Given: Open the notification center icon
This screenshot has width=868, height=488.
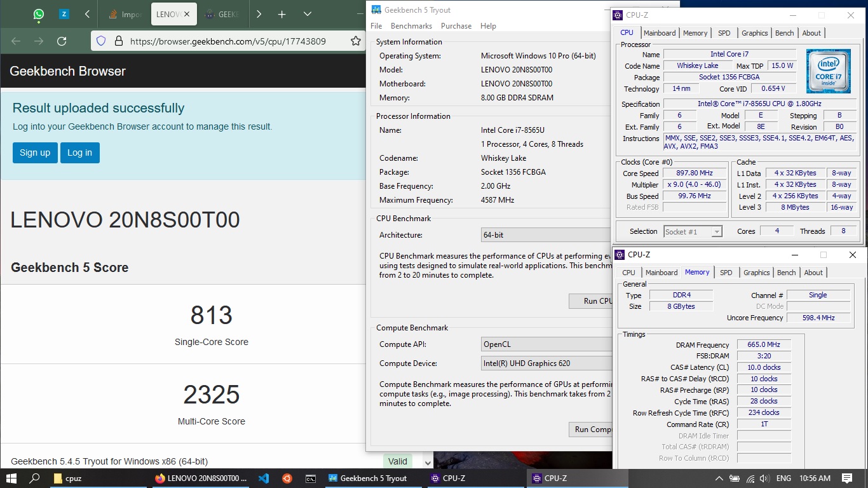Looking at the screenshot, I should pyautogui.click(x=847, y=478).
